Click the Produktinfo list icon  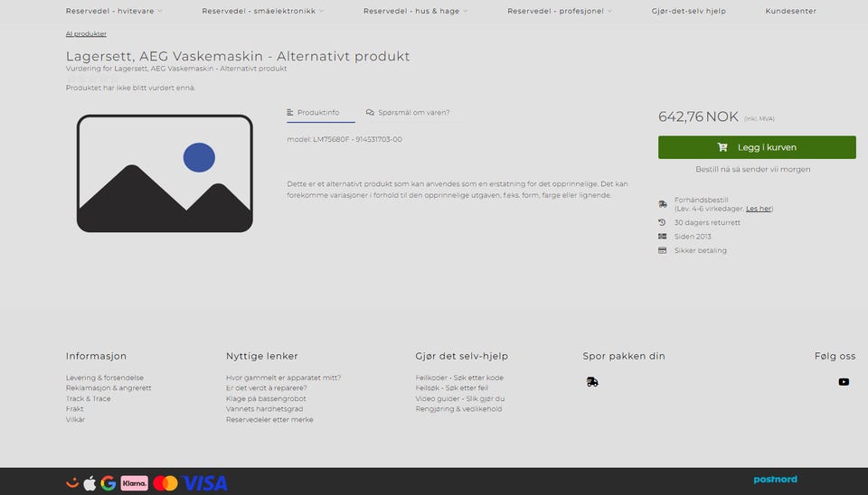pyautogui.click(x=290, y=112)
